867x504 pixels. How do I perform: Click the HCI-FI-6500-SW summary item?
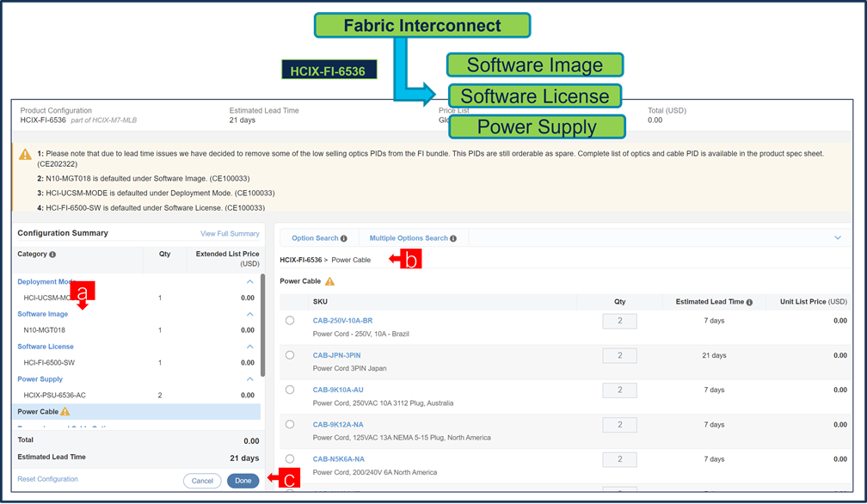point(49,363)
